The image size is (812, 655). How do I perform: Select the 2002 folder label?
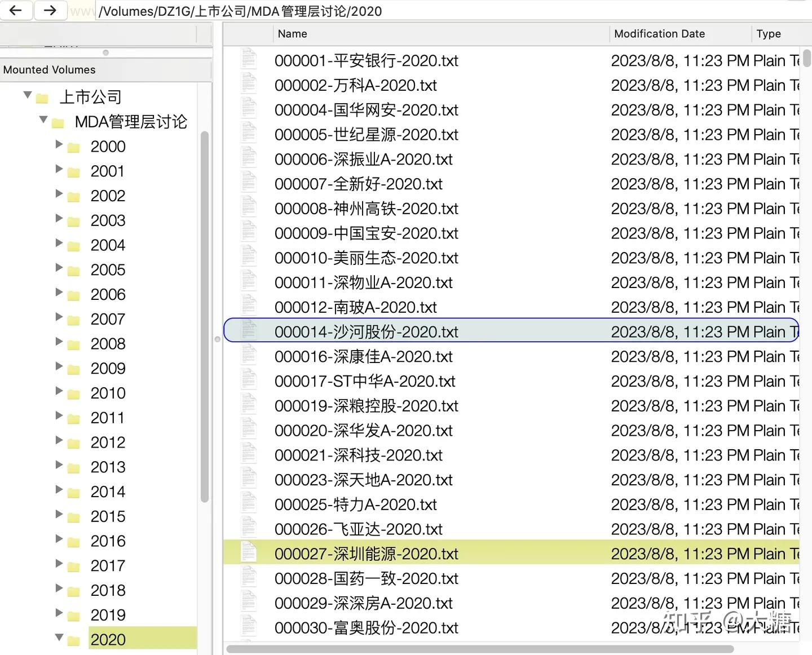(108, 196)
